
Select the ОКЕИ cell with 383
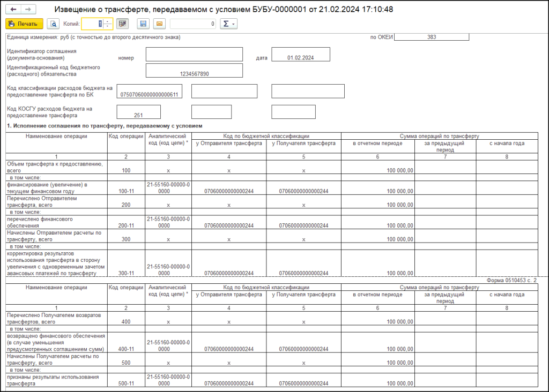coord(432,37)
